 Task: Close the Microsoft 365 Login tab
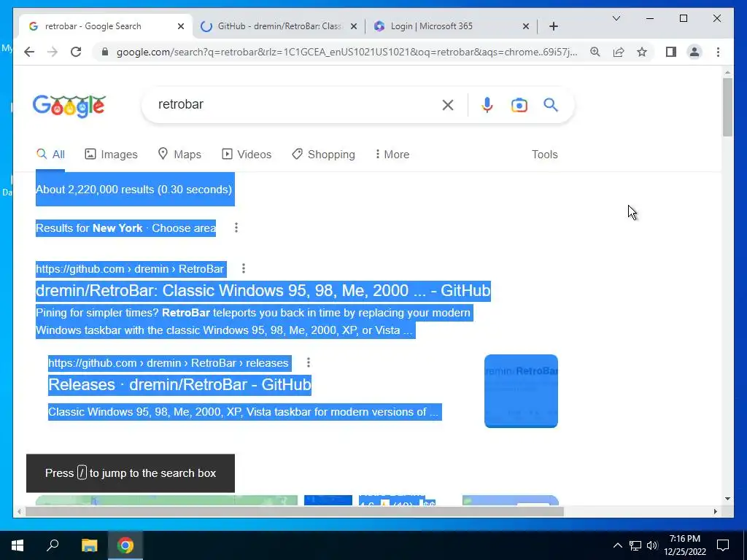click(525, 26)
